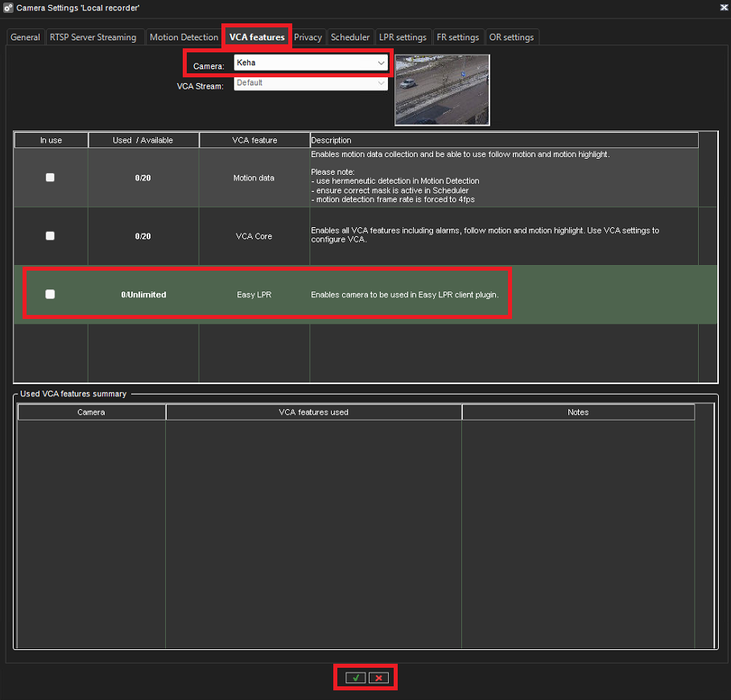Close the Camera Settings dialog

[723, 7]
